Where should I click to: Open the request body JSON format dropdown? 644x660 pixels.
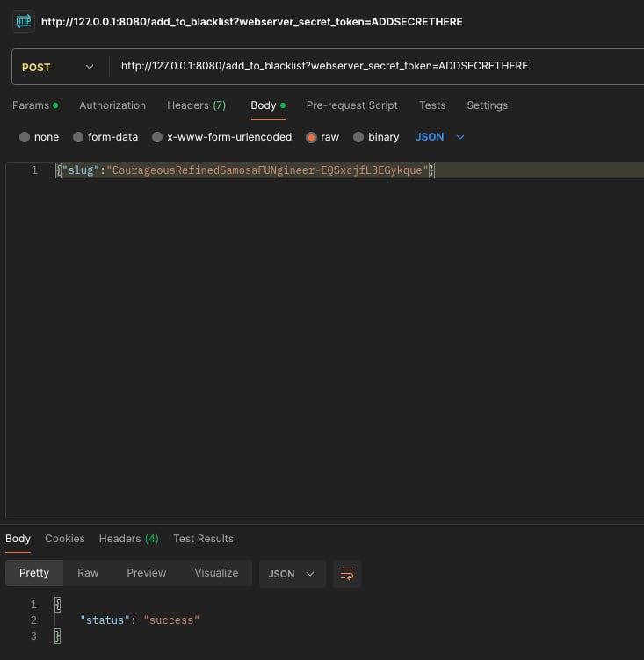click(x=439, y=137)
